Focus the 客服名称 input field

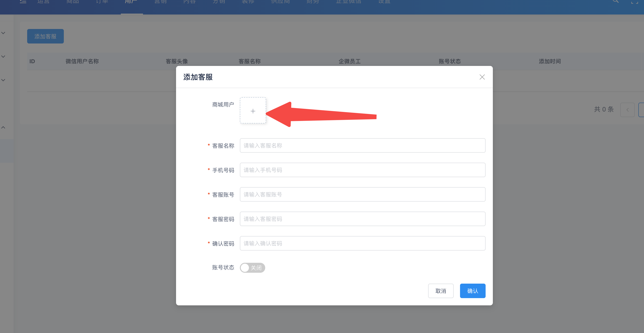click(362, 145)
